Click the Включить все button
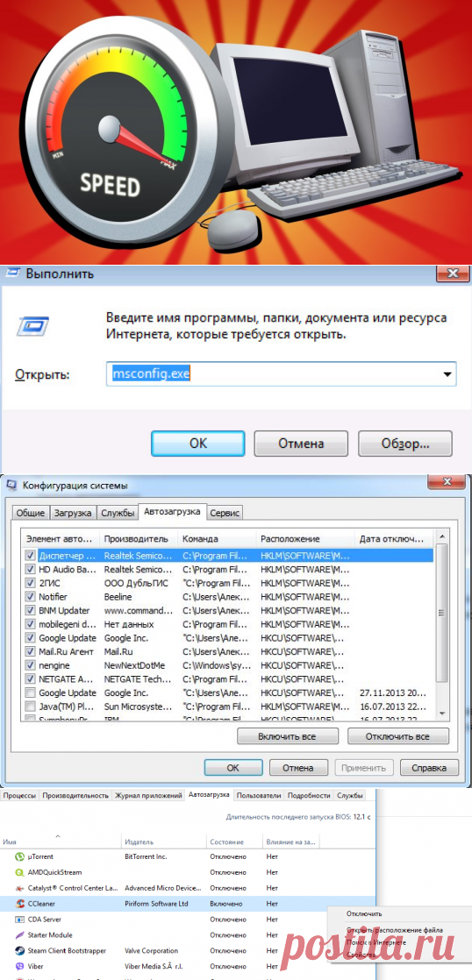Viewport: 472px width, 980px height. pyautogui.click(x=287, y=736)
